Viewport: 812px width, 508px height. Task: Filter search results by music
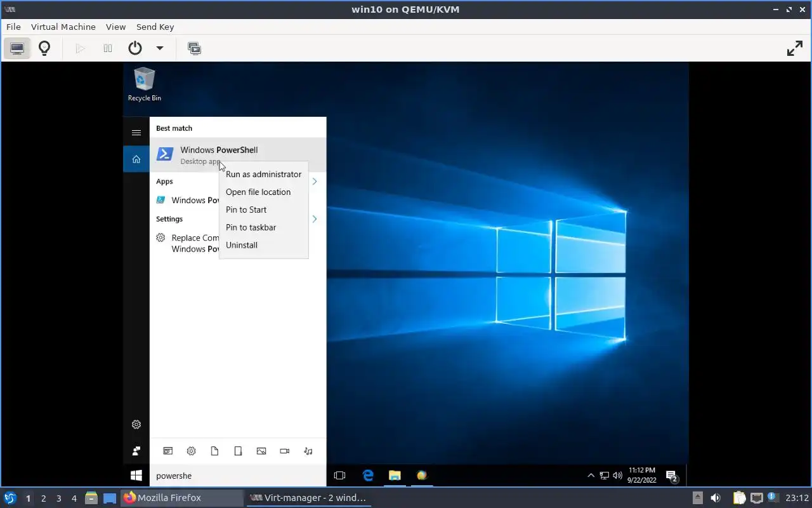pos(308,451)
